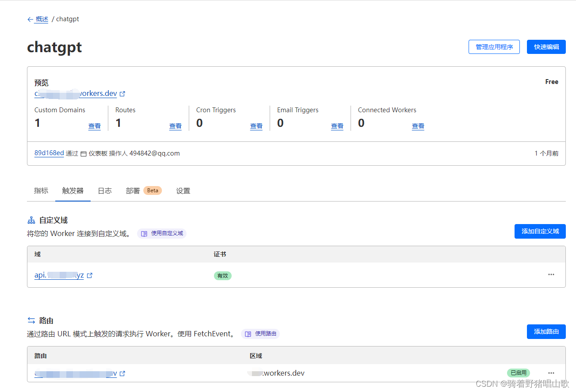Click the 1 个月前 timestamp
This screenshot has height=392, width=576.
tap(546, 153)
